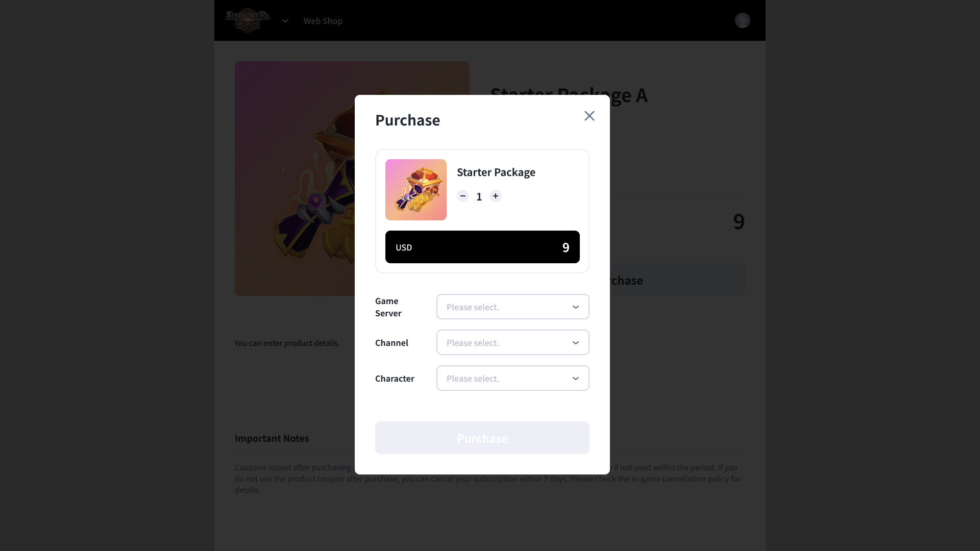Click the quantity value between minus and plus
Viewport: 980px width, 551px height.
click(479, 197)
